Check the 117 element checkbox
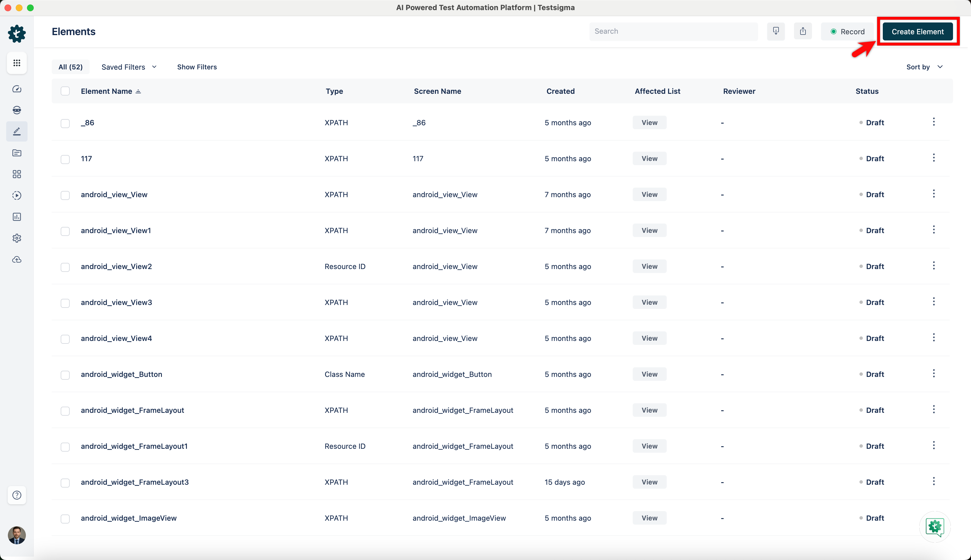The image size is (971, 560). coord(65,159)
